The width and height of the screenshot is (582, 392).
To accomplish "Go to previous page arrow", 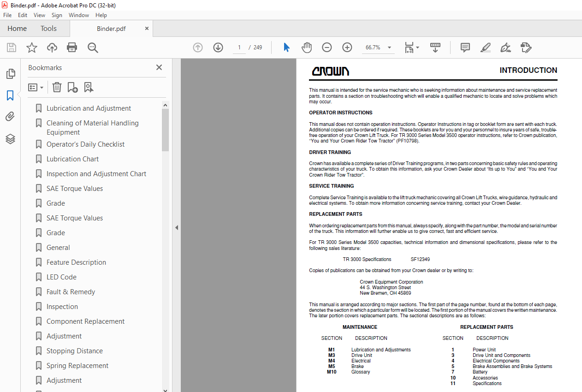I will [198, 48].
